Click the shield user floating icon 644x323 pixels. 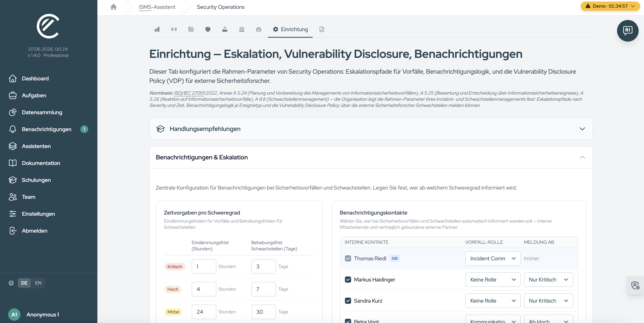tap(635, 285)
